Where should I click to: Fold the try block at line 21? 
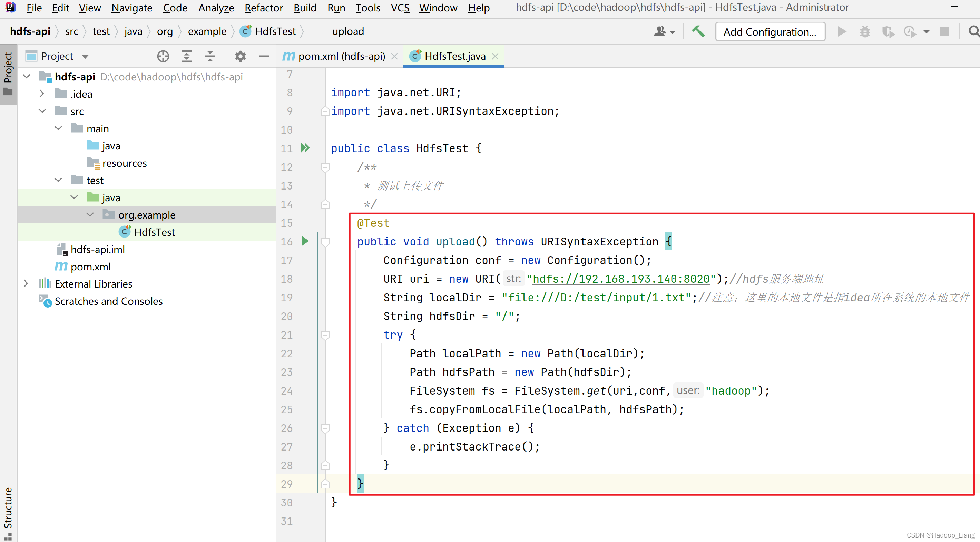pyautogui.click(x=325, y=335)
